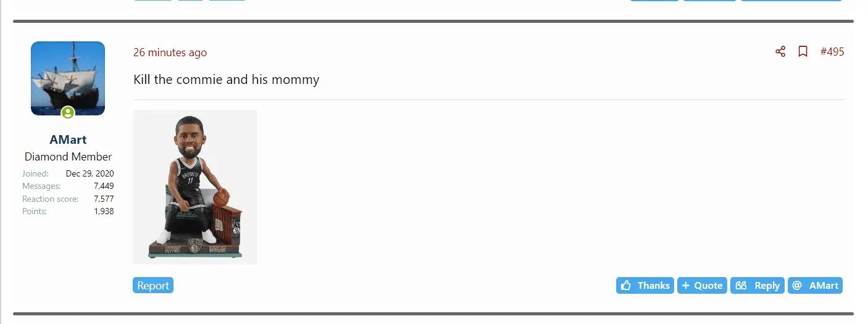Open the AMart username profile link
The height and width of the screenshot is (324, 868).
[x=68, y=140]
